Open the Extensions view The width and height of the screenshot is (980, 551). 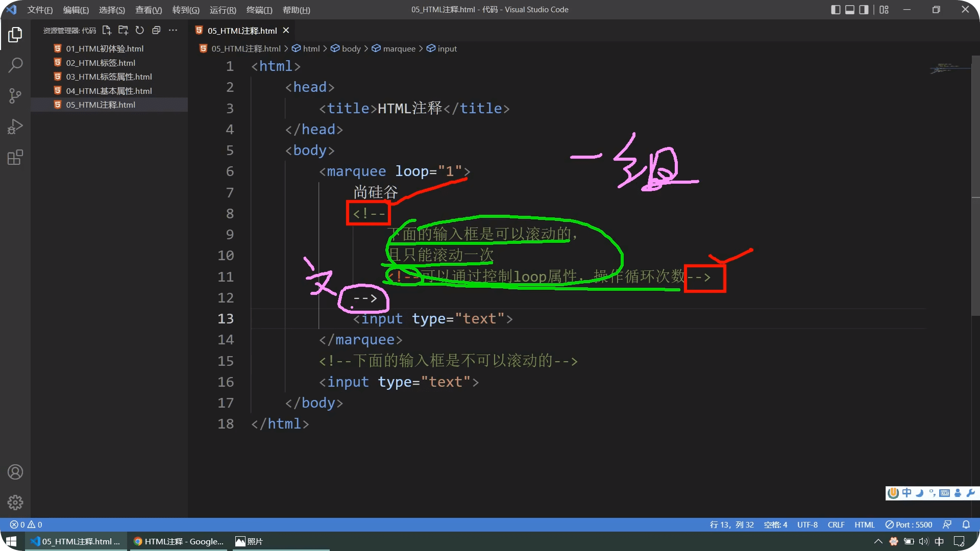pos(15,157)
